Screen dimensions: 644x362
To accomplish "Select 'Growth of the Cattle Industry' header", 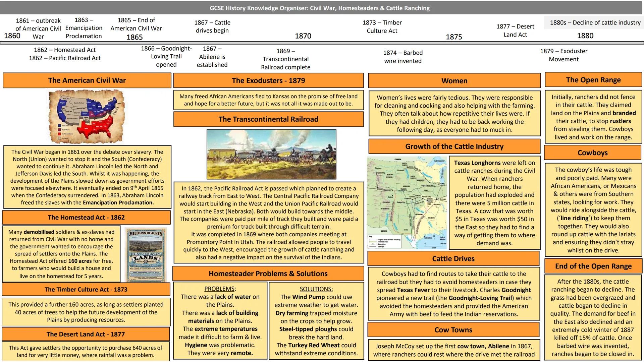I will pyautogui.click(x=454, y=146).
